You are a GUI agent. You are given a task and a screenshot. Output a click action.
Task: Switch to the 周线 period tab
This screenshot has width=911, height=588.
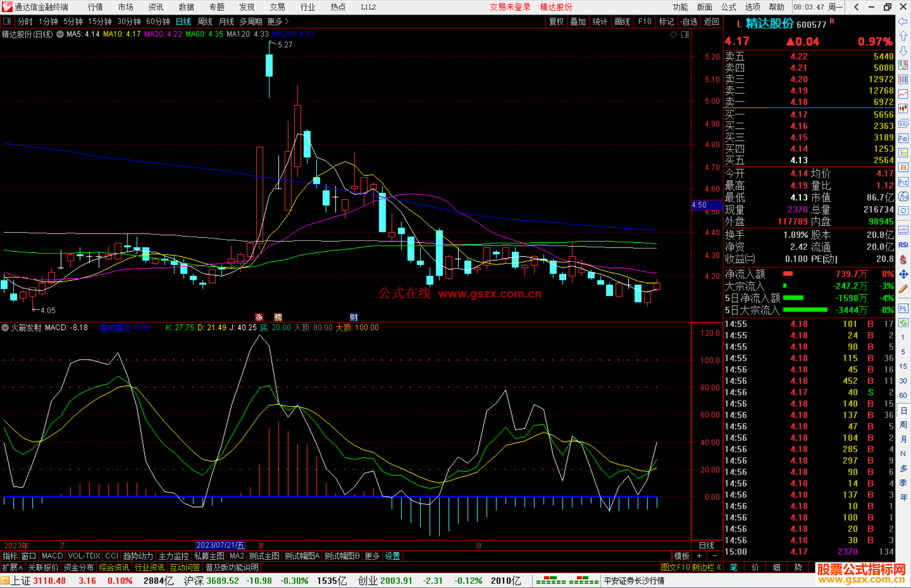(x=205, y=21)
